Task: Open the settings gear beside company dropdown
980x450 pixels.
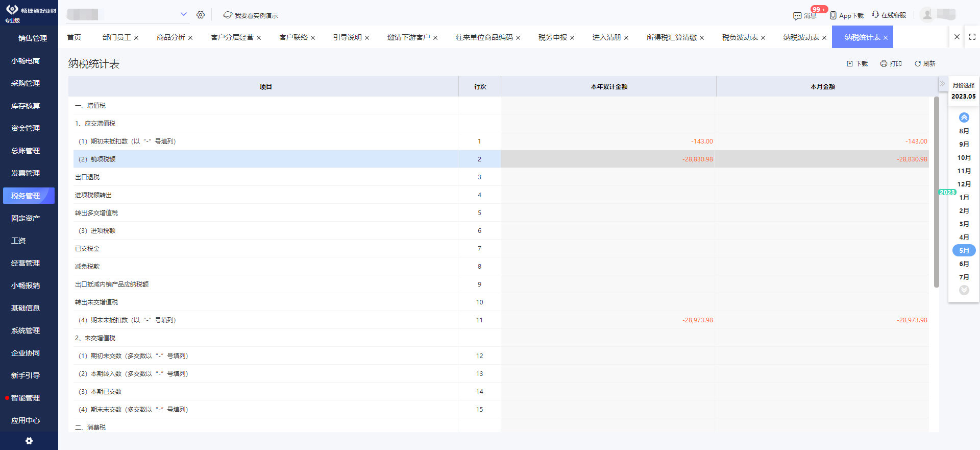Action: [x=201, y=15]
